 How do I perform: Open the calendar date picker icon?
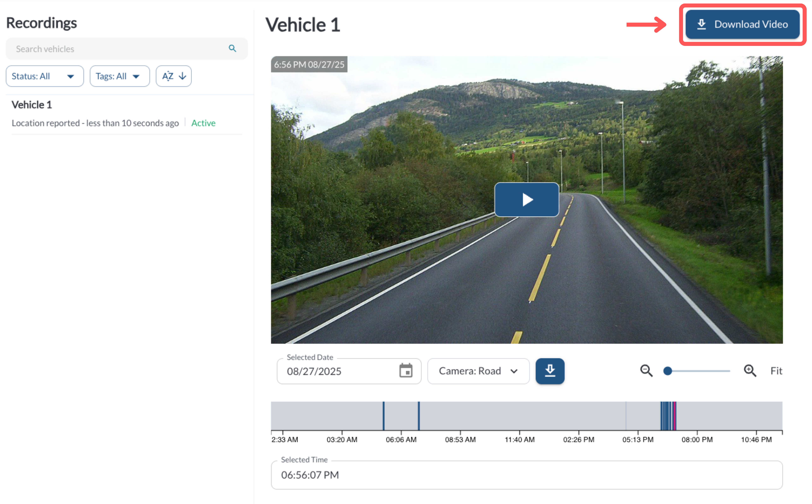pos(406,371)
